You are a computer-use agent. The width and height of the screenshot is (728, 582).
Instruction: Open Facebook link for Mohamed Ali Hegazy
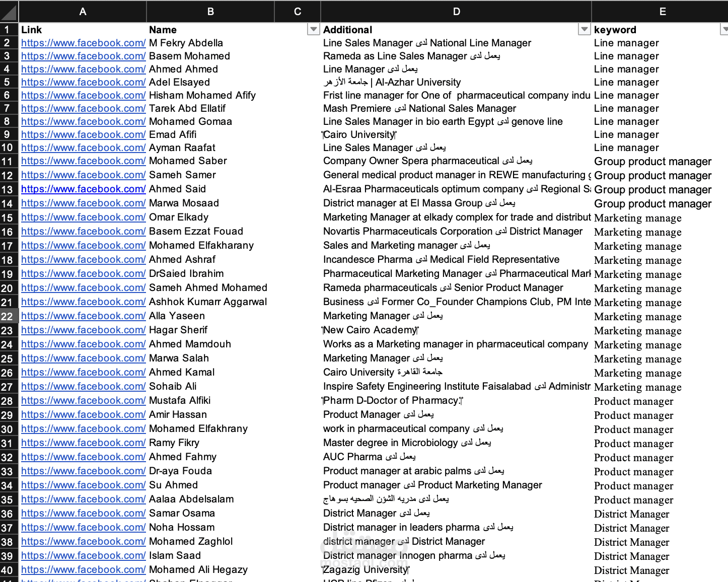click(83, 570)
